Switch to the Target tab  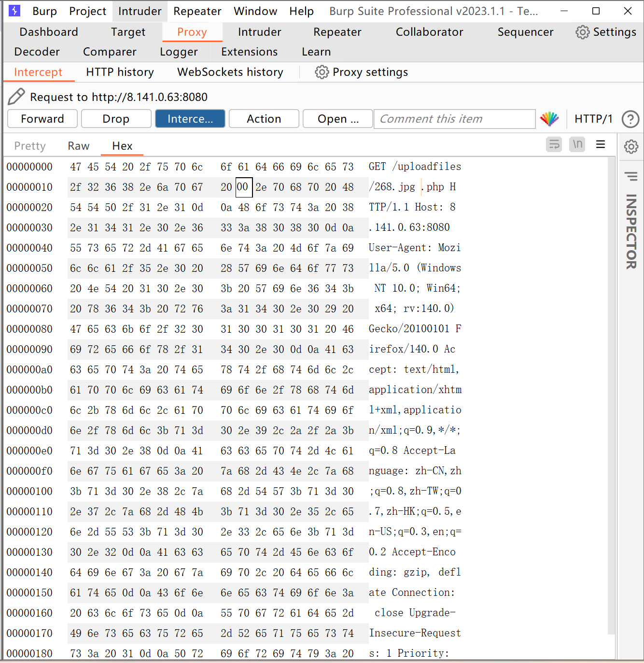click(128, 32)
